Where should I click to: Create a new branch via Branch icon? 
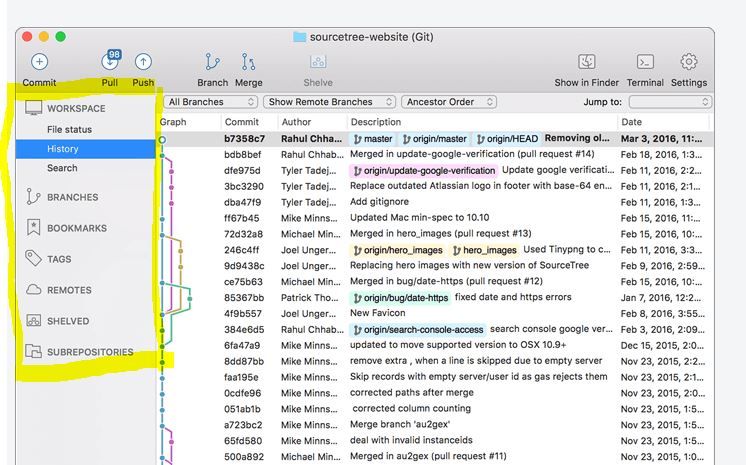[212, 61]
